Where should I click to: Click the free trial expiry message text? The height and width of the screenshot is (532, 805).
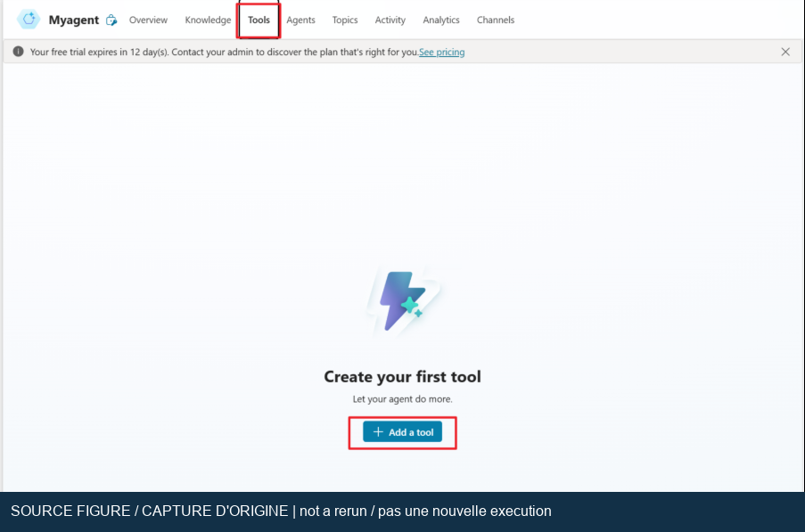[x=225, y=52]
